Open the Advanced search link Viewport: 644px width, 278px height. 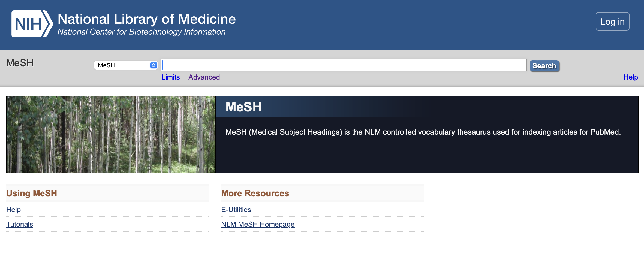click(x=204, y=77)
